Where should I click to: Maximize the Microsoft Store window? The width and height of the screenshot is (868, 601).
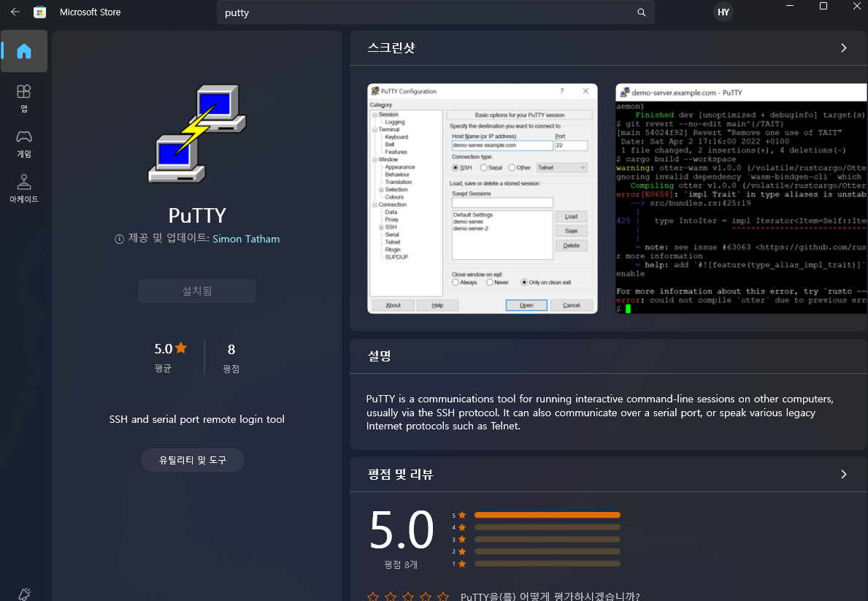coord(823,6)
